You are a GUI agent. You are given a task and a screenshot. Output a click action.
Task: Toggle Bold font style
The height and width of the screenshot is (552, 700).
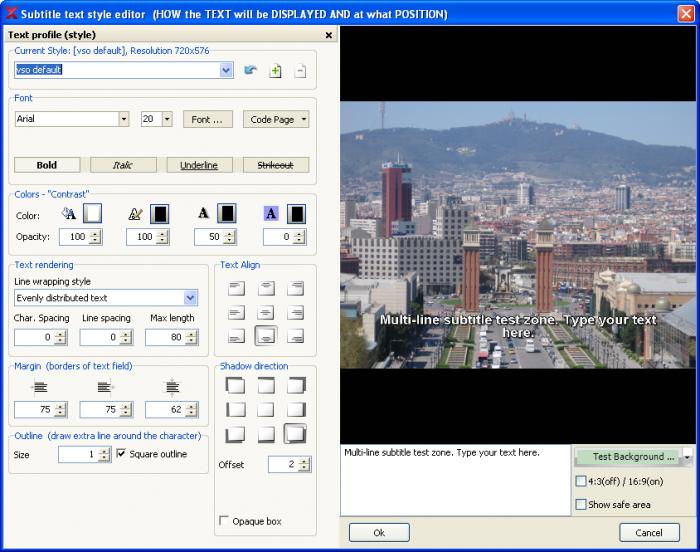[x=47, y=165]
